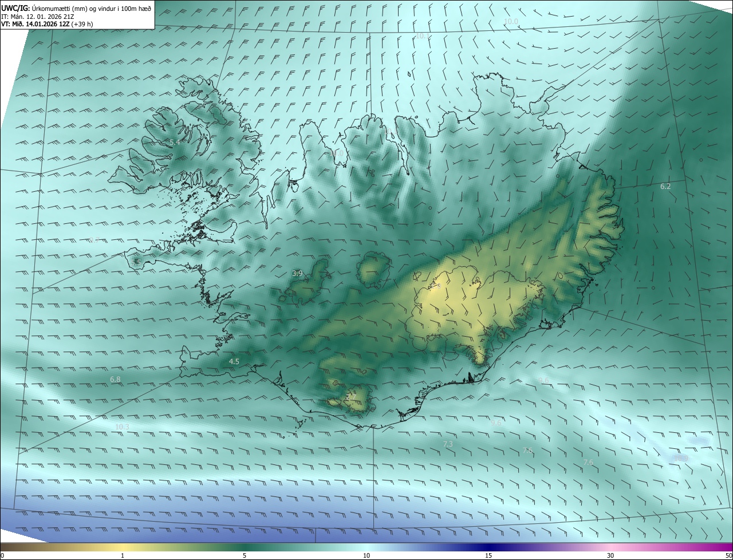
Task: Click the 2.7 value label on the southern glacier
Action: point(351,396)
